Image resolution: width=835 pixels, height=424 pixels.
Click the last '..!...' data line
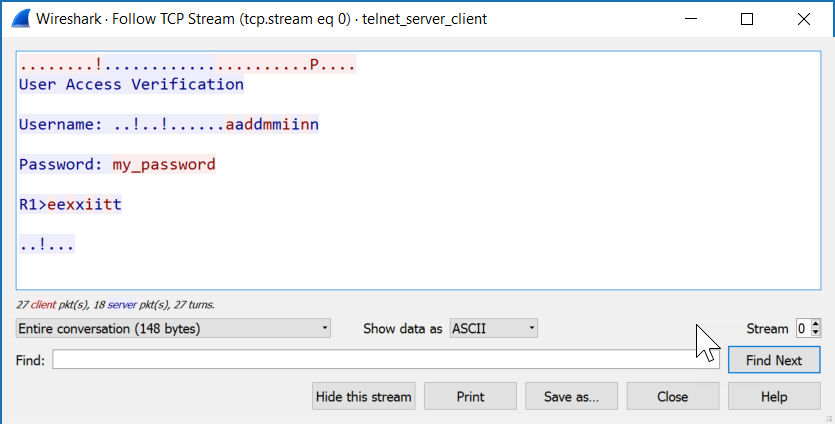coord(47,244)
